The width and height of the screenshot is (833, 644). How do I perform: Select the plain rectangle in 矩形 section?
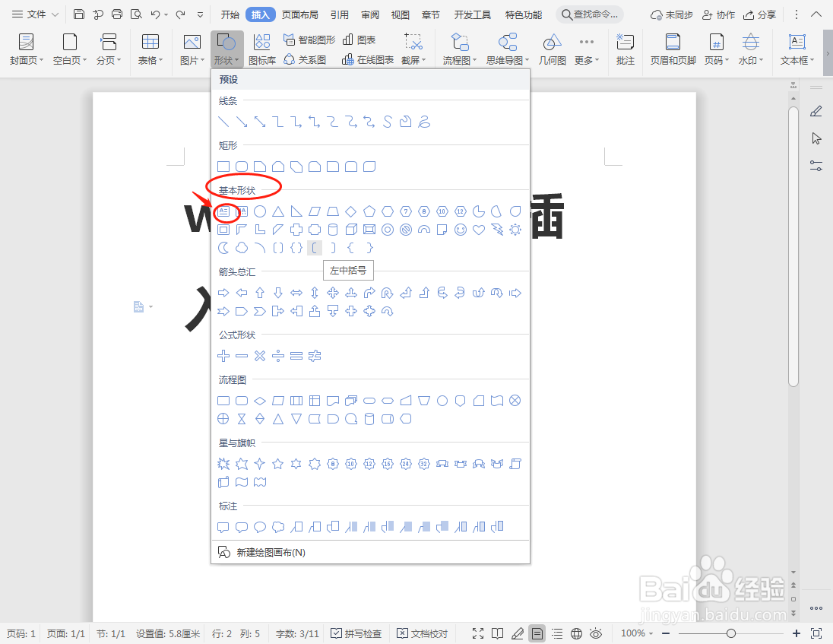(x=223, y=167)
